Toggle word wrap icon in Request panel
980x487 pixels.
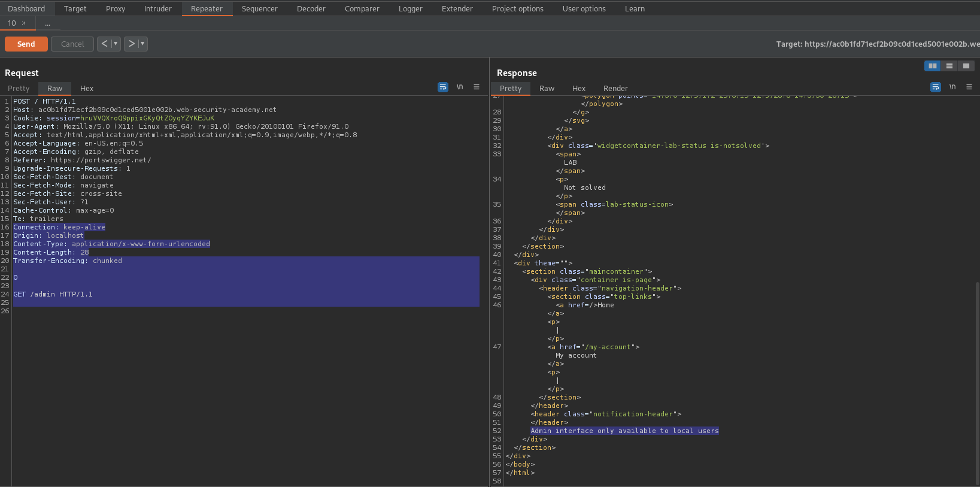tap(443, 87)
